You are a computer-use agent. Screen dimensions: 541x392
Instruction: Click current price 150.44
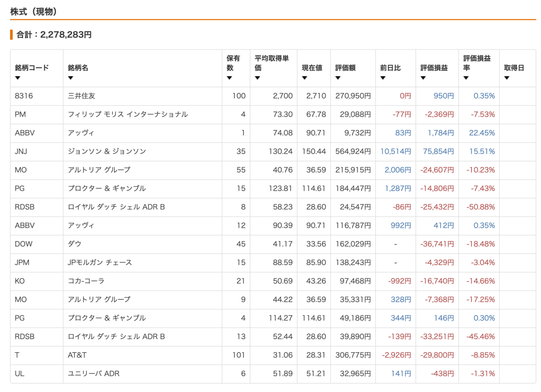click(314, 151)
